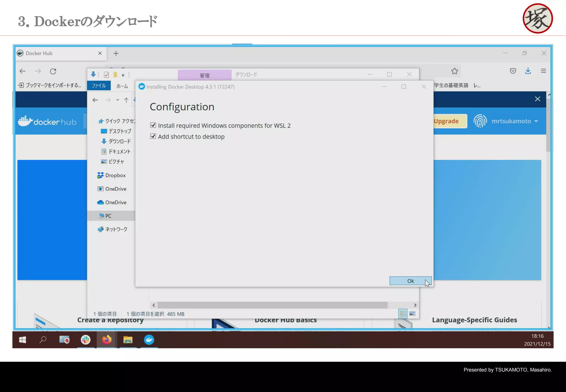
Task: Select OneDrive with cloud icon
Action: point(112,202)
